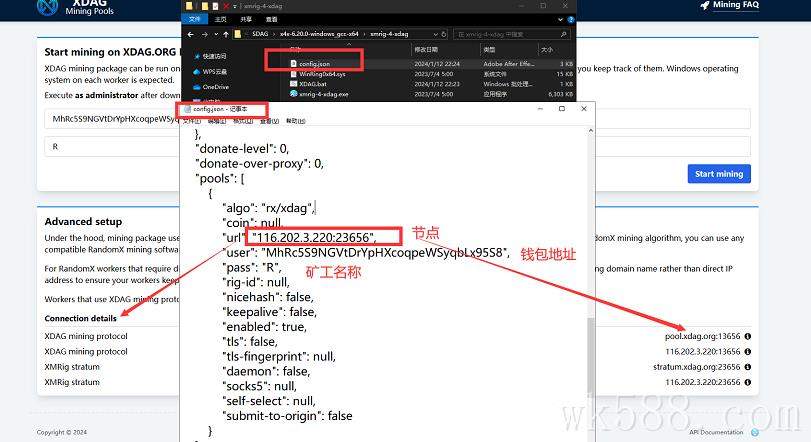The image size is (811, 442).
Task: Click the "user" wallet address line in Notepad
Action: coord(366,253)
